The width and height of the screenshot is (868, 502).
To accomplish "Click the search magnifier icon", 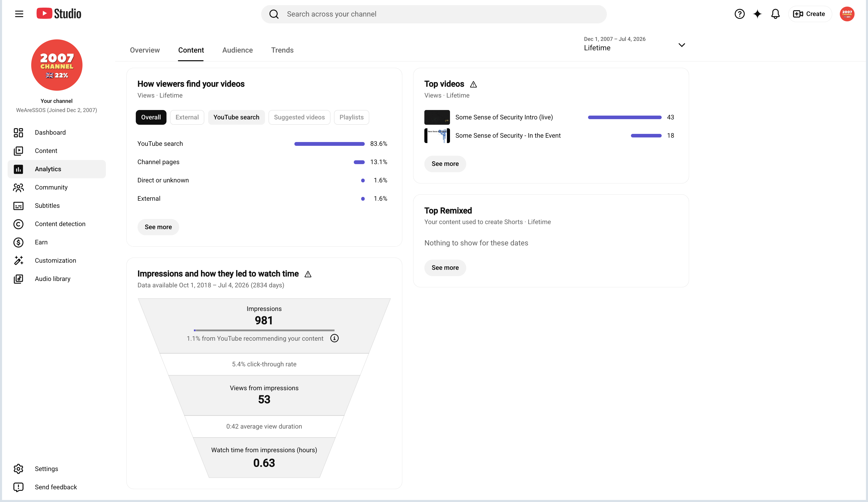I will pyautogui.click(x=274, y=14).
